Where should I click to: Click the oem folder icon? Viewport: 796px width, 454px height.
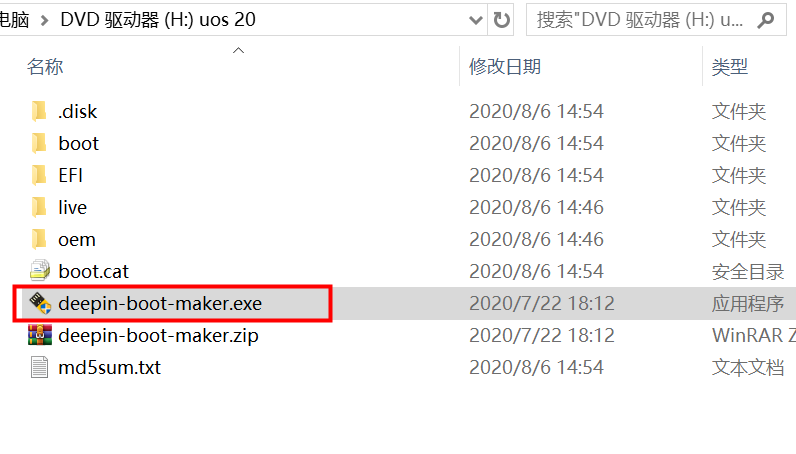[39, 239]
